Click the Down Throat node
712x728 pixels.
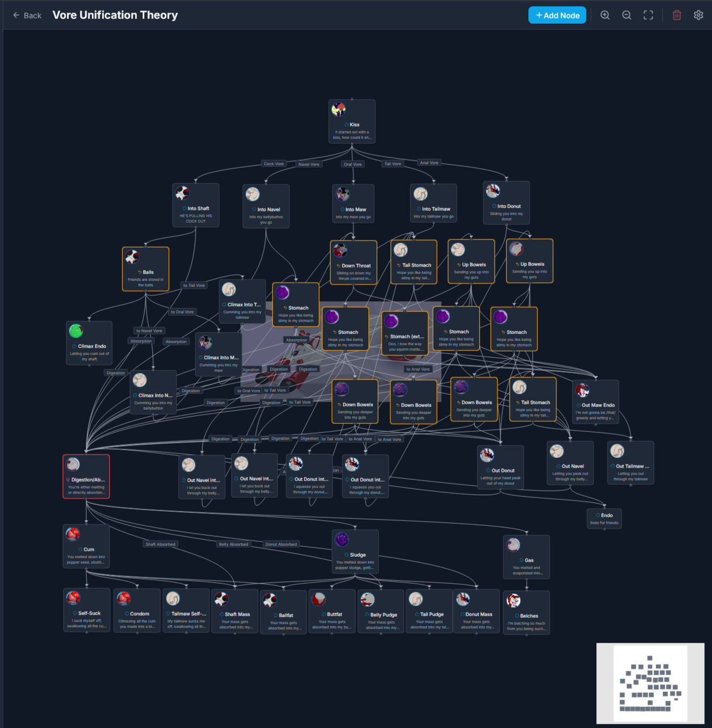tap(353, 265)
